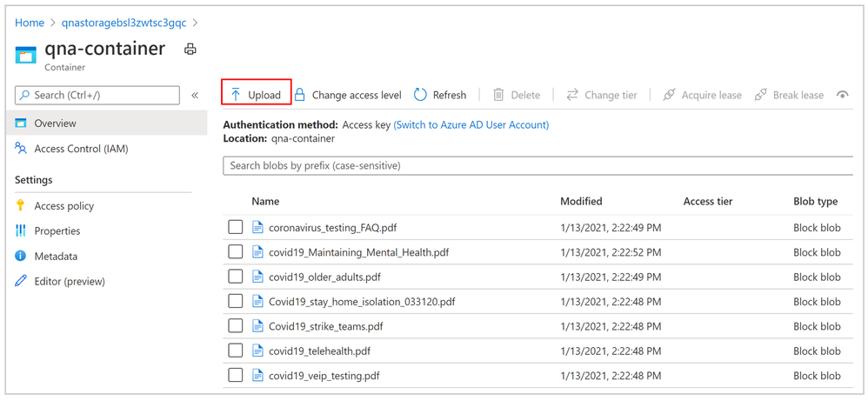Sort blobs by Name column header
The height and width of the screenshot is (401, 868).
tap(265, 201)
